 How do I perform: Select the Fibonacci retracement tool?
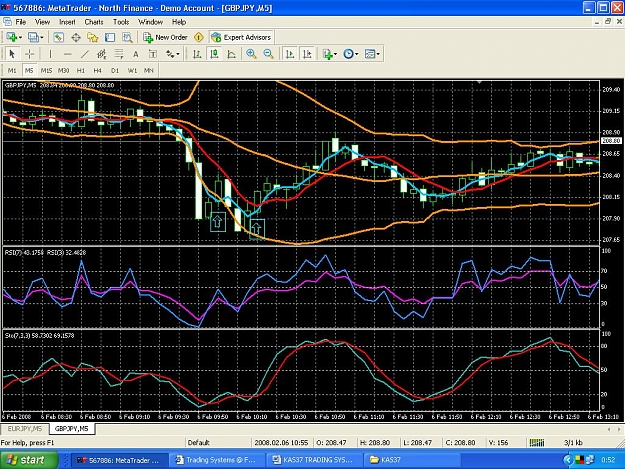click(119, 54)
